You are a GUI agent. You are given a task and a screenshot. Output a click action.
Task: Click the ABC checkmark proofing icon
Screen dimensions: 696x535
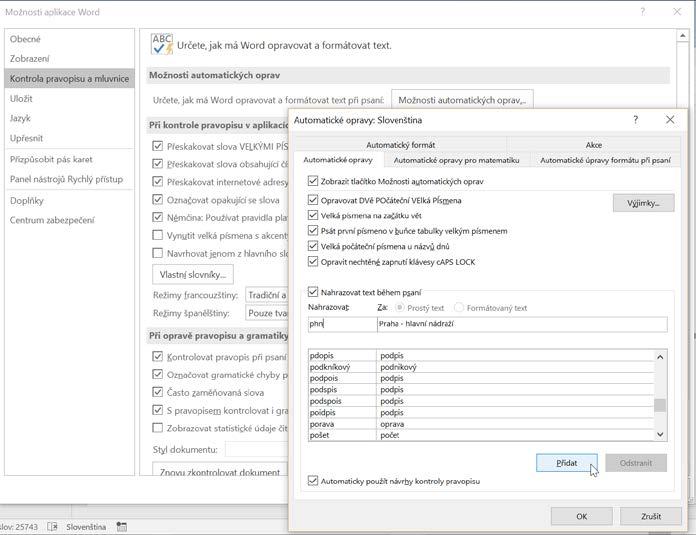pos(162,44)
